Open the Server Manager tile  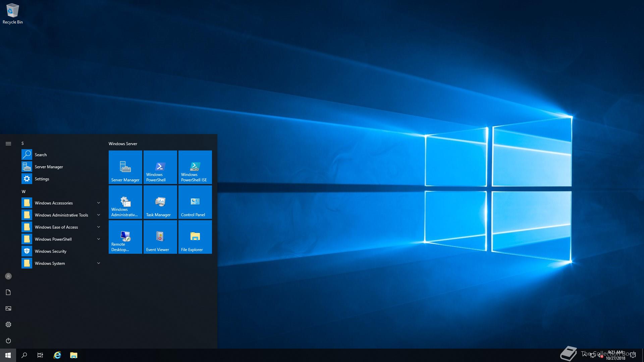coord(125,167)
